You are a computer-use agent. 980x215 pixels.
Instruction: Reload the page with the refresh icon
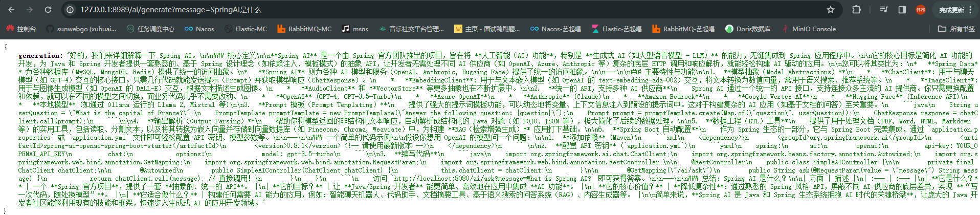pos(48,10)
